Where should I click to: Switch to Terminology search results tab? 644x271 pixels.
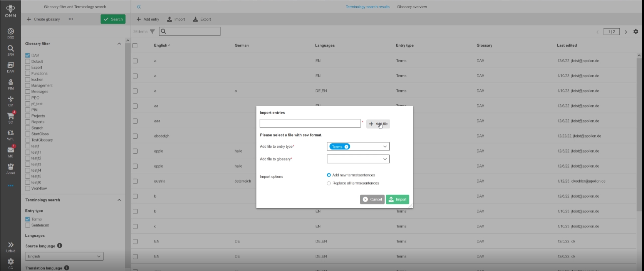pyautogui.click(x=367, y=7)
